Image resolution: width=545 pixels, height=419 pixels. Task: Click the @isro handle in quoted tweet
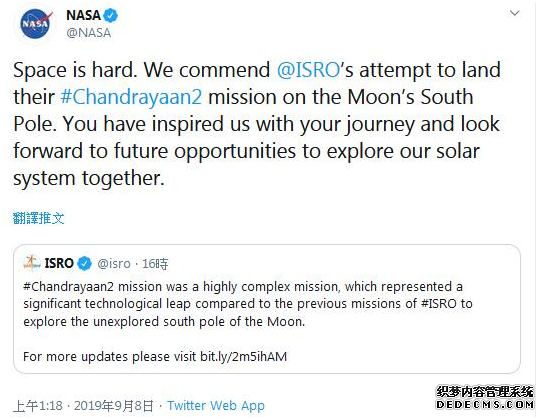point(114,264)
